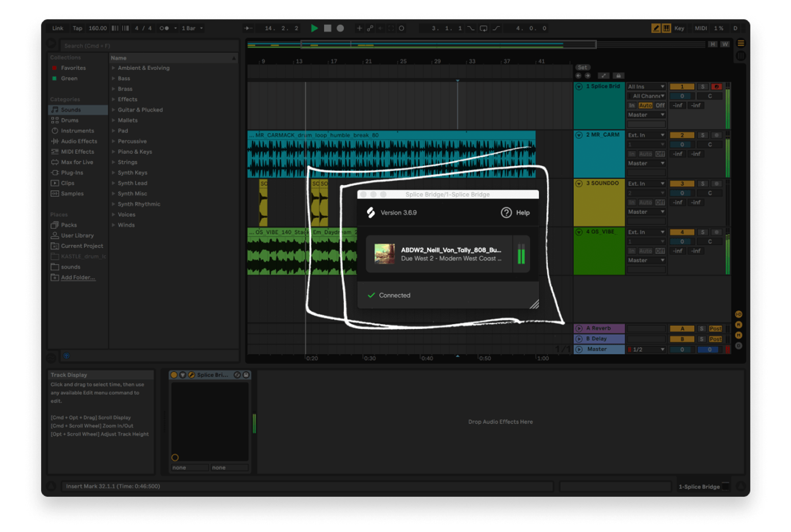The width and height of the screenshot is (791, 532).
Task: Click the Tap tempo button
Action: [x=77, y=28]
